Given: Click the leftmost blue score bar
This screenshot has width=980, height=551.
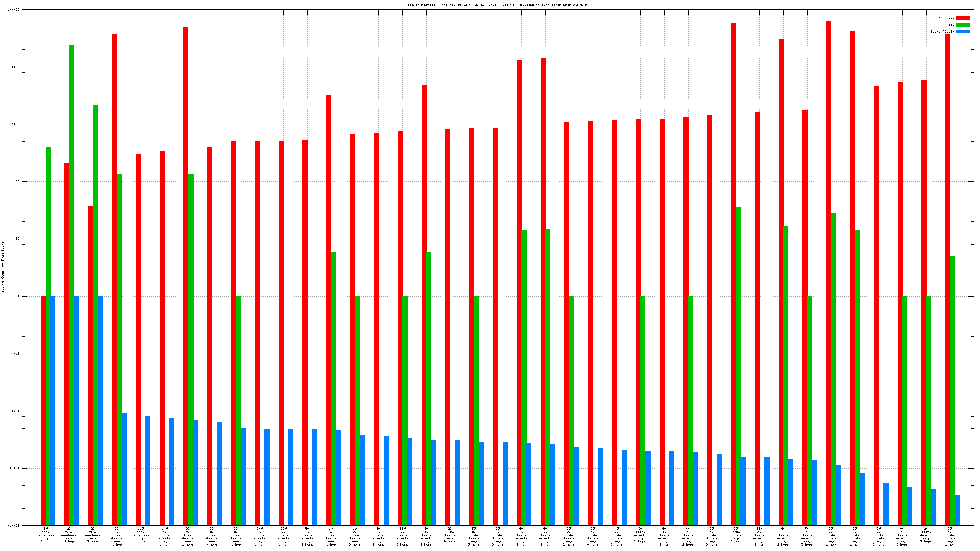Looking at the screenshot, I should [53, 410].
